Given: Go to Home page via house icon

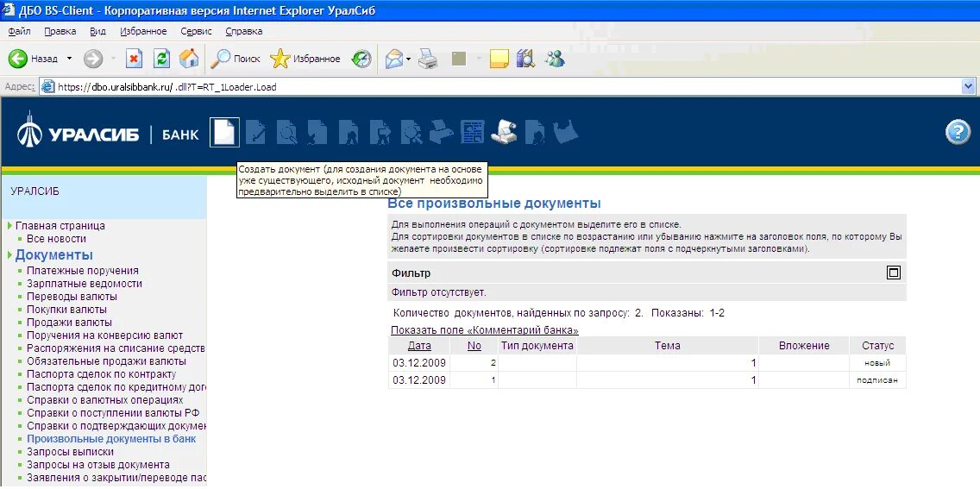Looking at the screenshot, I should [188, 59].
